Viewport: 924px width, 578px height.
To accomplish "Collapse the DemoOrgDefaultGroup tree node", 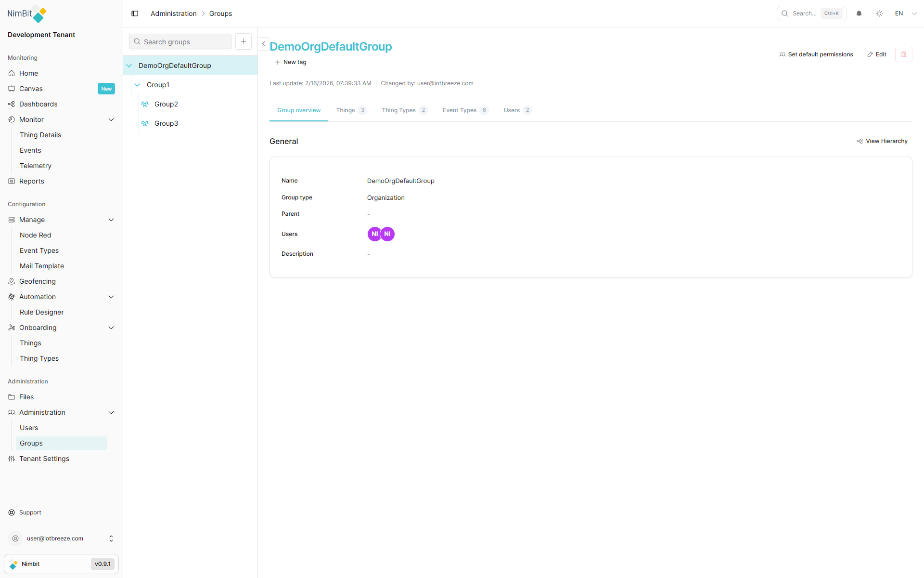I will point(129,66).
